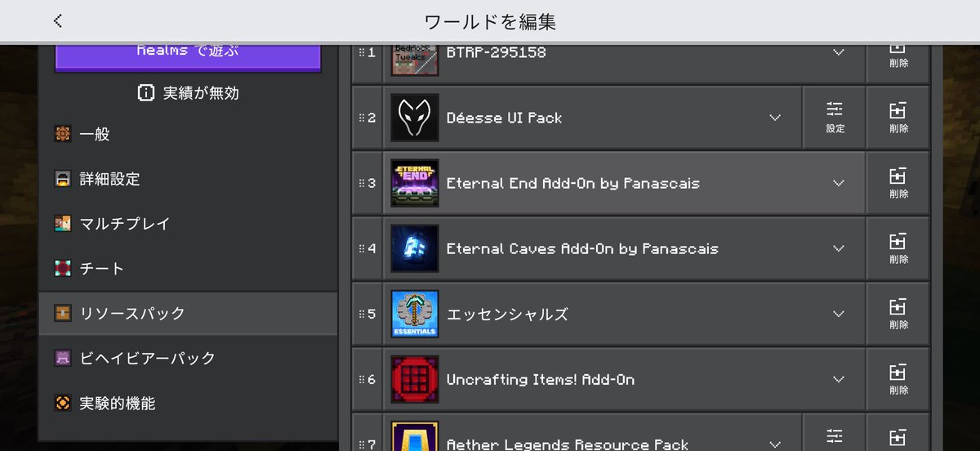Click the Essentials pack thumbnail

click(x=415, y=314)
